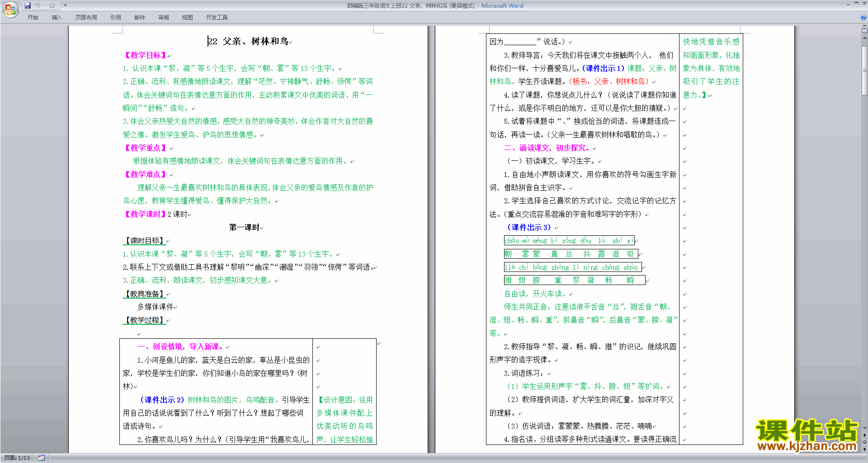Image resolution: width=868 pixels, height=463 pixels.
Task: Click the title '22 父亲、树林和鸟'
Action: 248,41
